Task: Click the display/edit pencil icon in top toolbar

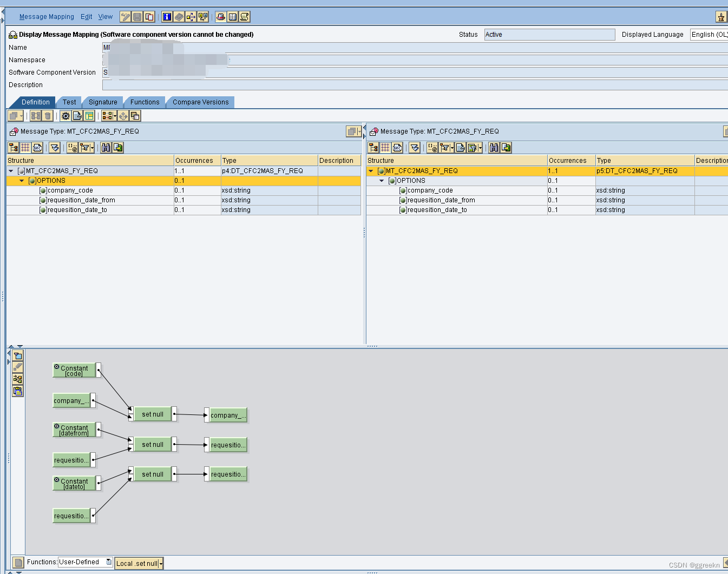Action: point(126,17)
